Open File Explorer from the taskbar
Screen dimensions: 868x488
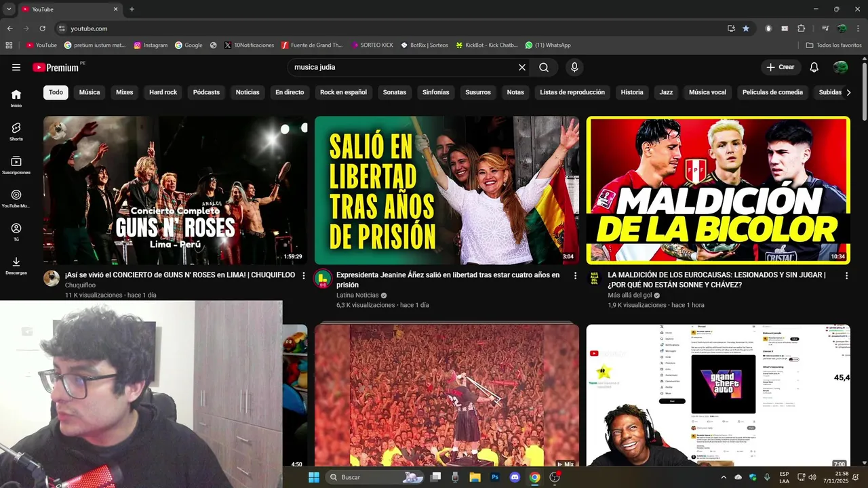[x=475, y=477]
